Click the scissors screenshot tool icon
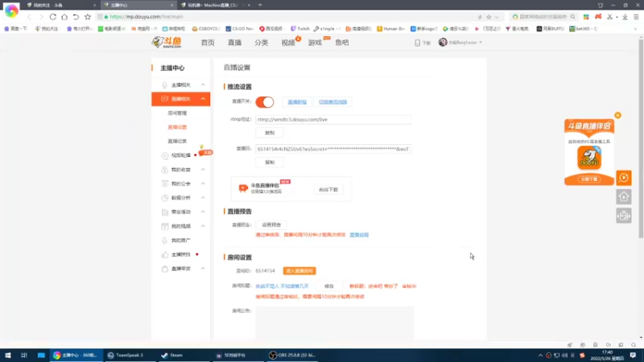The height and width of the screenshot is (362, 644). (610, 17)
